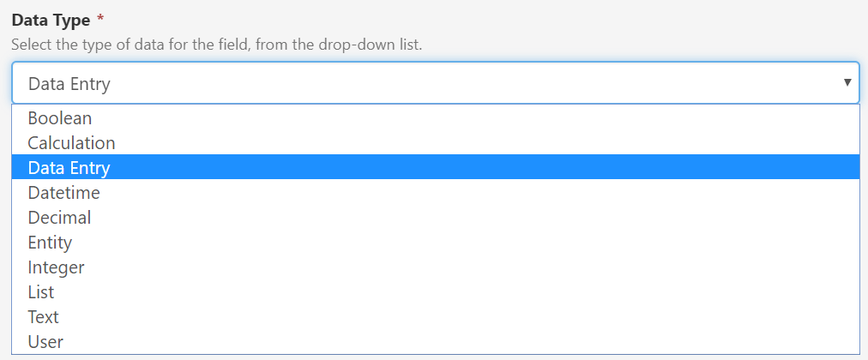
Task: Click the Data Type drop-down arrow
Action: pos(847,83)
